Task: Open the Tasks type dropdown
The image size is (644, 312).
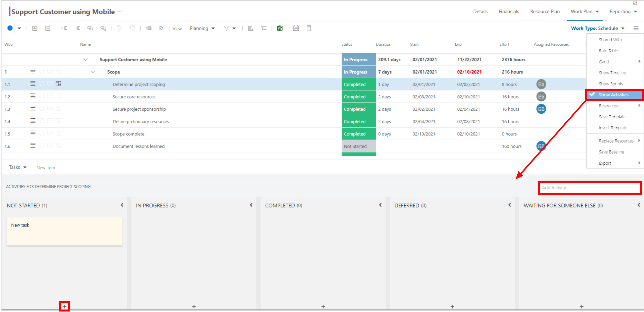Action: pyautogui.click(x=17, y=167)
